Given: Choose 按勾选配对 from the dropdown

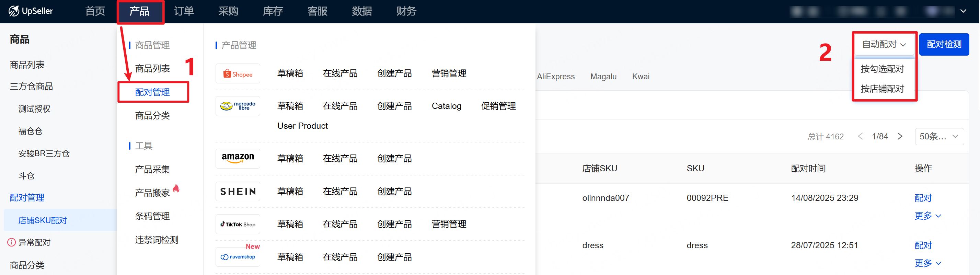Looking at the screenshot, I should click(882, 69).
